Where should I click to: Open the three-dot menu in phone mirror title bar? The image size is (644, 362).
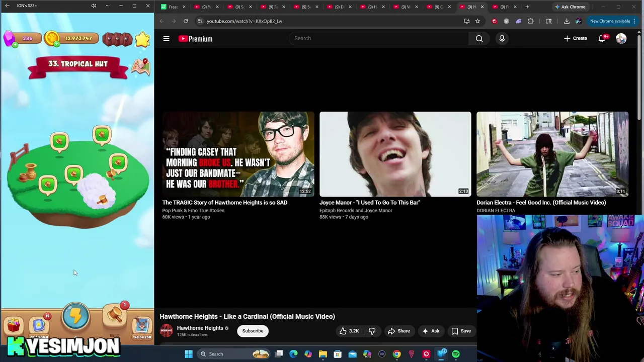107,6
